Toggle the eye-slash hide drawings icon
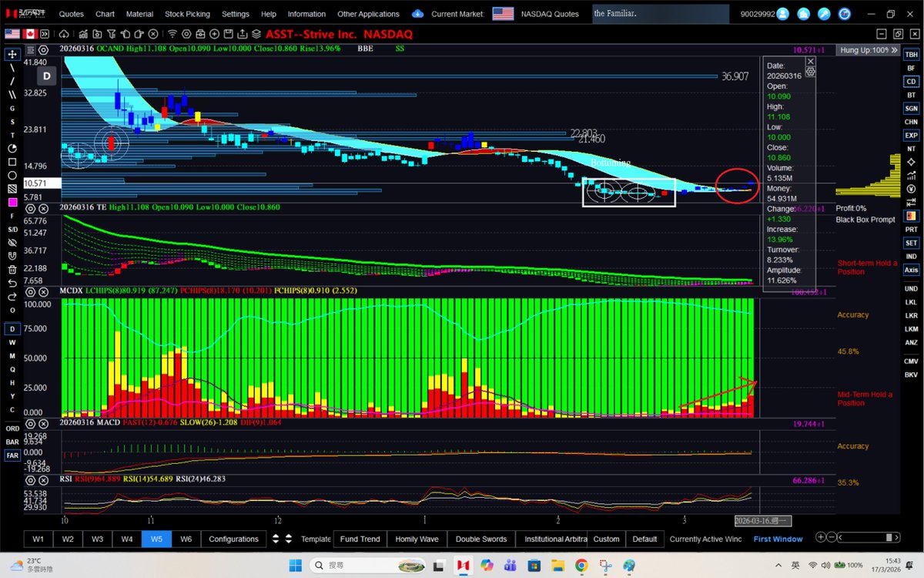 12,243
